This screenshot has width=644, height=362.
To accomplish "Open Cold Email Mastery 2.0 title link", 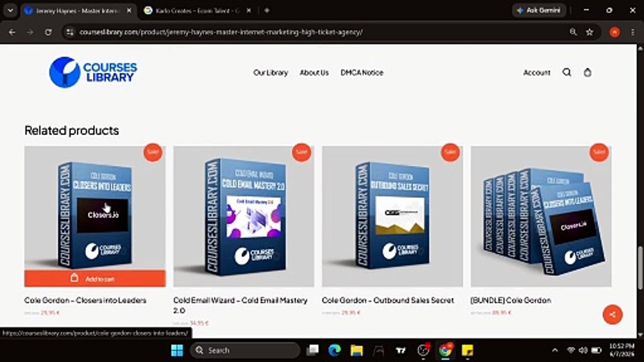I will click(x=240, y=305).
